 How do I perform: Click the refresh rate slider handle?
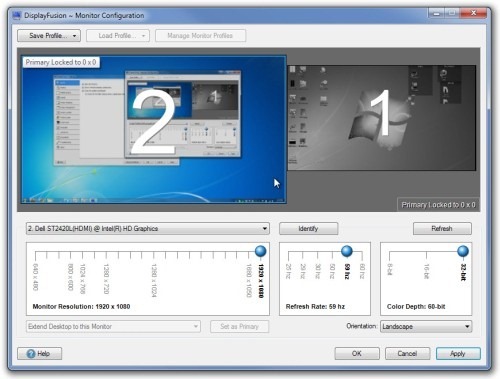347,251
